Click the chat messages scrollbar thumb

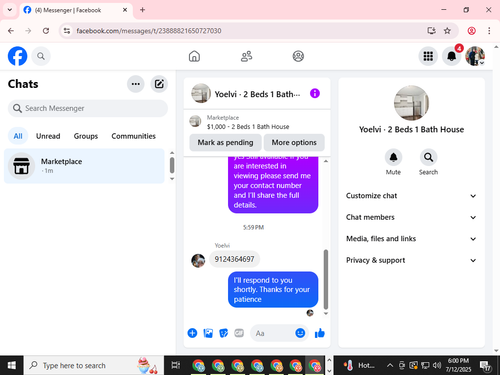[326, 279]
